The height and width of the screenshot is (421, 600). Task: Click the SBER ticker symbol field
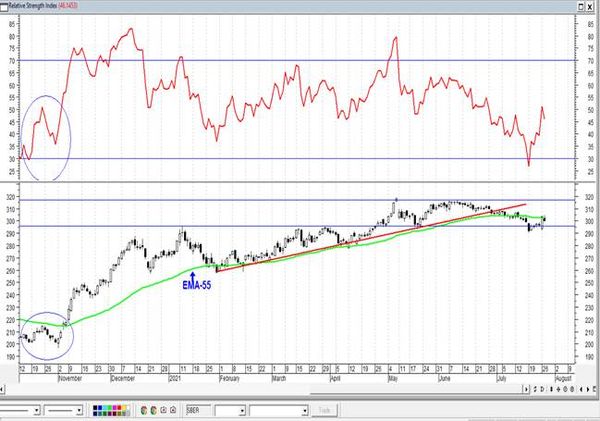pos(198,410)
